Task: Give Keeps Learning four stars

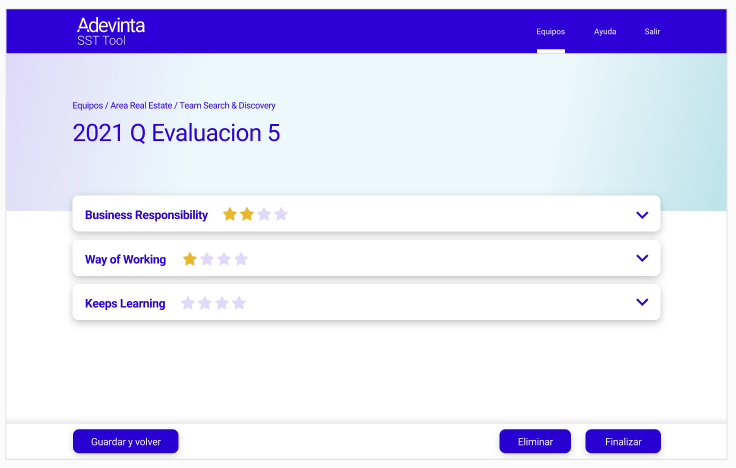Action: 239,303
